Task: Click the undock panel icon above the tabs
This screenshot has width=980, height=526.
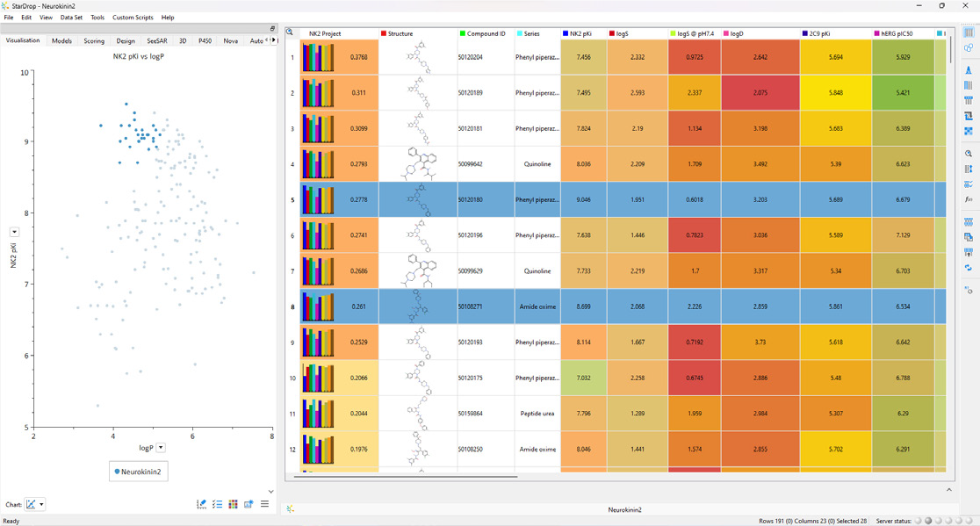Action: [x=272, y=28]
